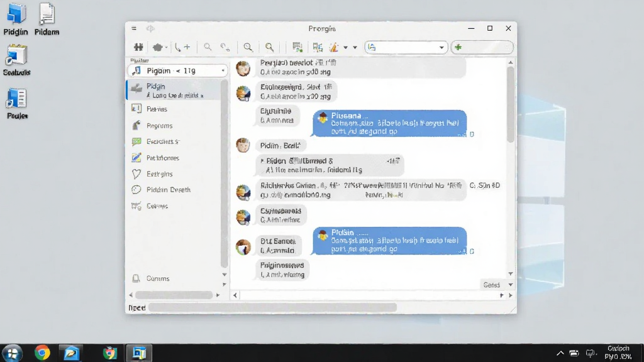Click the faded icon beside hamburger menu

(x=150, y=28)
